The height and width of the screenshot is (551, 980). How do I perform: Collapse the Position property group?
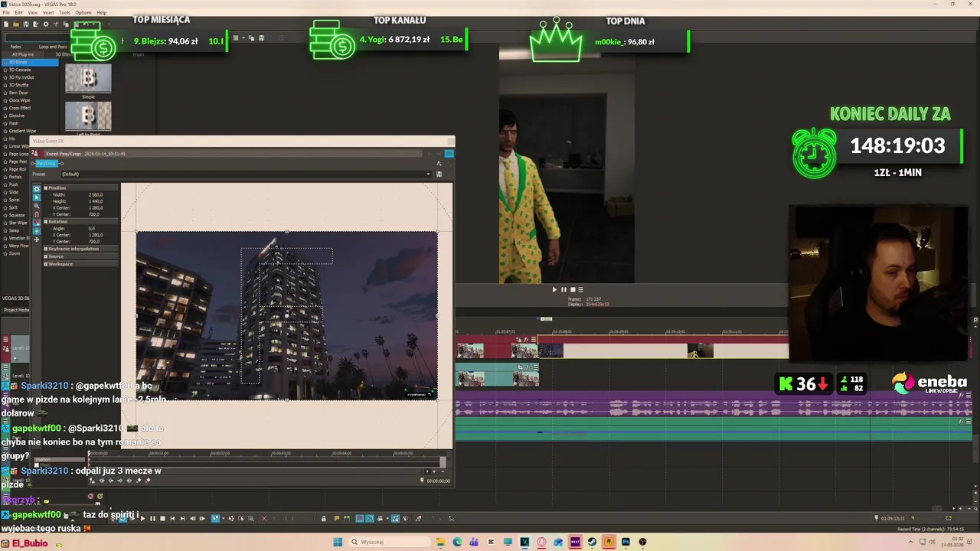[46, 187]
